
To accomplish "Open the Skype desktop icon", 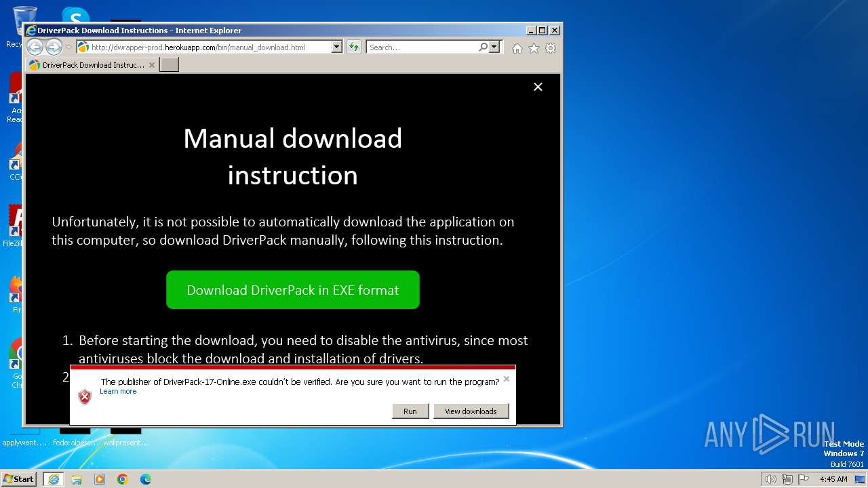I will (x=75, y=14).
